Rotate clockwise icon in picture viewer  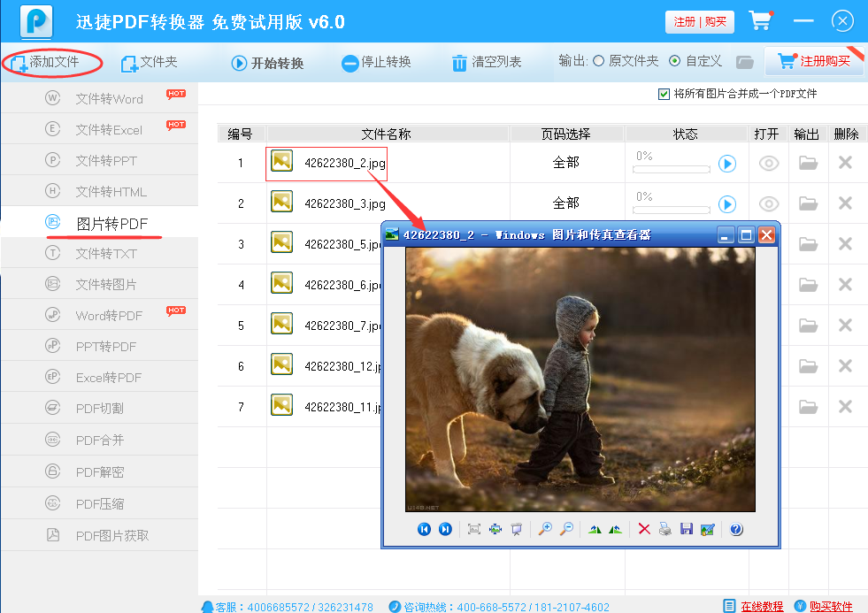point(595,530)
